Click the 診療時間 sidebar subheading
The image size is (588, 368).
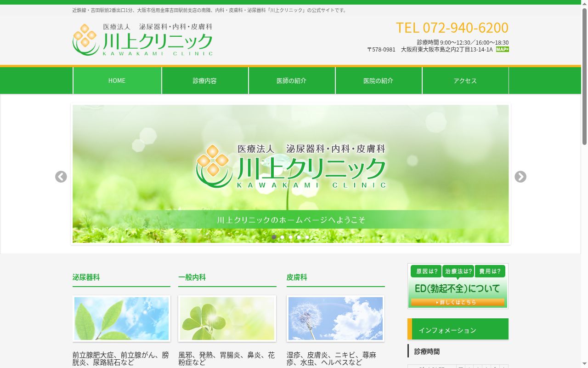[427, 351]
